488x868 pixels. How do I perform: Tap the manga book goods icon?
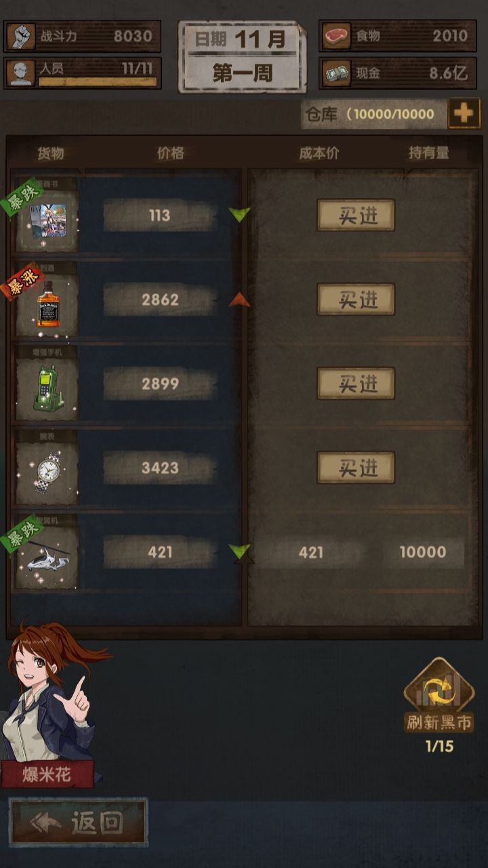(47, 216)
